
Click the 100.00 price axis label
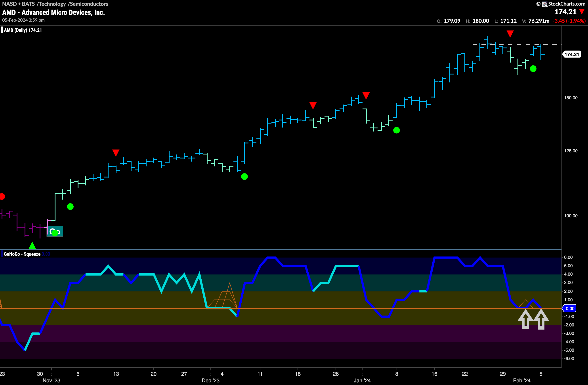[x=571, y=215]
